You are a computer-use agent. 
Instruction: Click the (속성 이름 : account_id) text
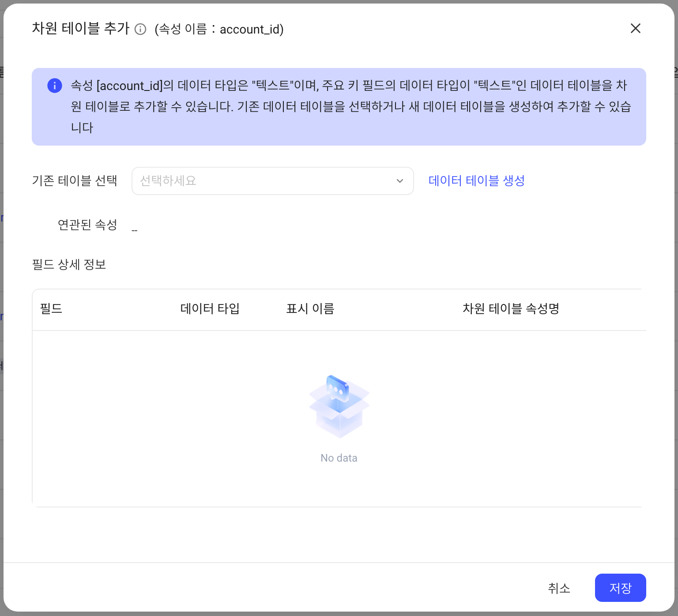tap(219, 29)
